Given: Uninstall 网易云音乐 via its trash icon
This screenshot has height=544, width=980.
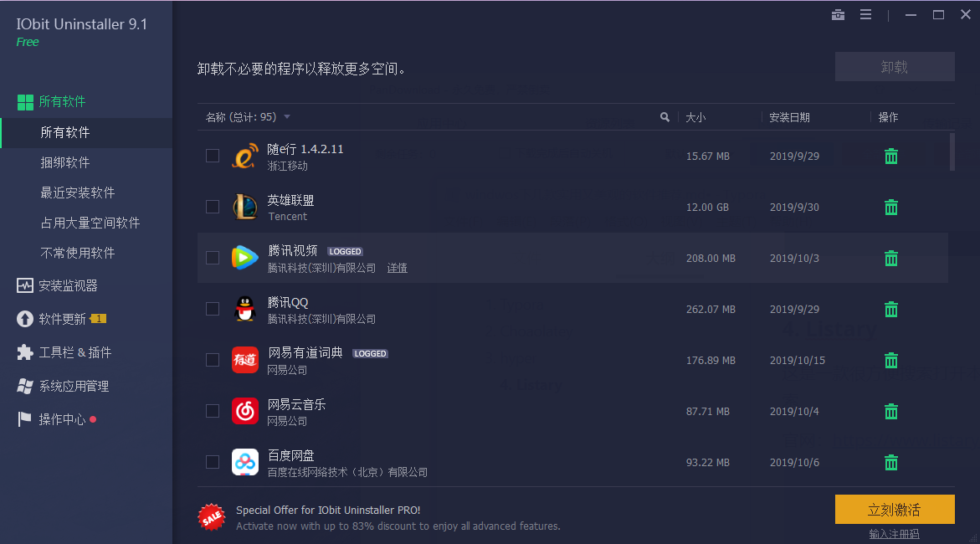Looking at the screenshot, I should click(x=891, y=412).
